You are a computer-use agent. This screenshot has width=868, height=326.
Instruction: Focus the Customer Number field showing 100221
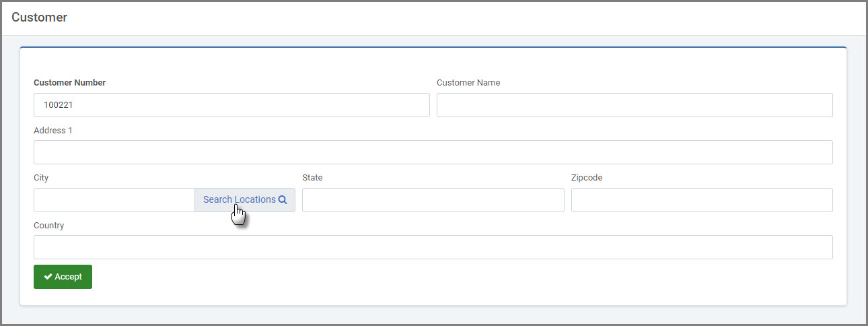tap(231, 105)
